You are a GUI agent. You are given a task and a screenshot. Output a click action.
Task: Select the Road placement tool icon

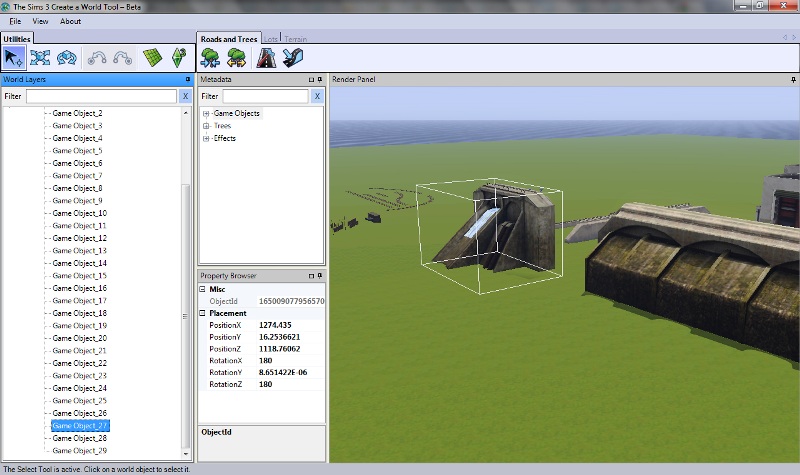(266, 58)
